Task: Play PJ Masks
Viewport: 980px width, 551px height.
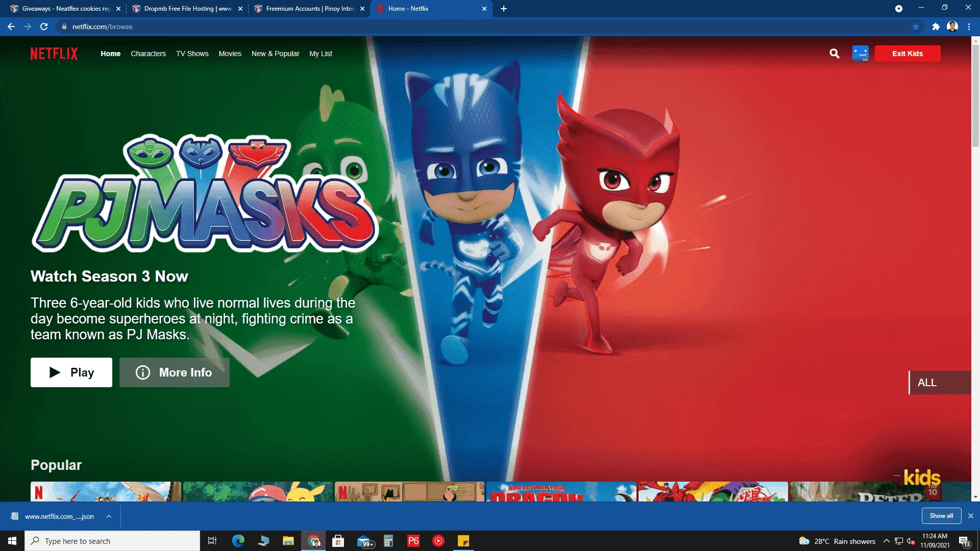Action: tap(71, 372)
